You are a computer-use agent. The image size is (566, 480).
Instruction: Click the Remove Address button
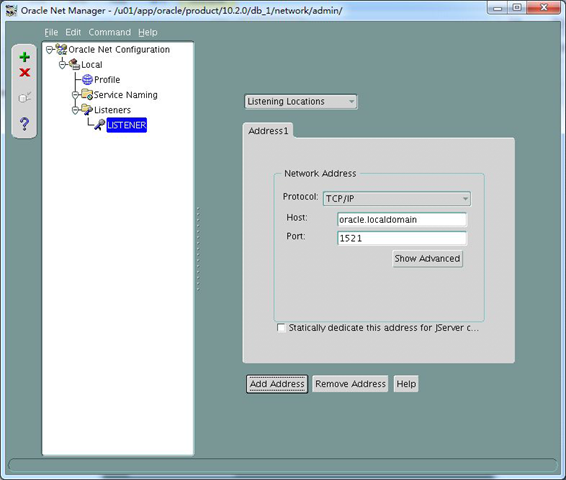(350, 384)
